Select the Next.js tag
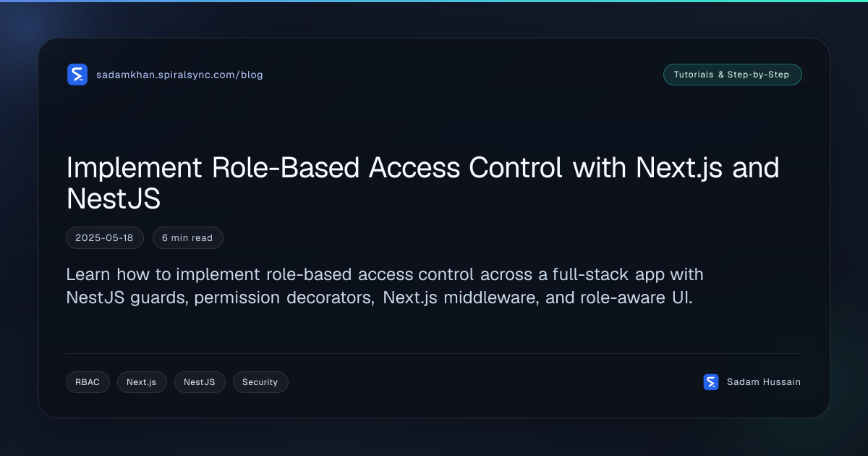This screenshot has height=456, width=868. click(142, 382)
